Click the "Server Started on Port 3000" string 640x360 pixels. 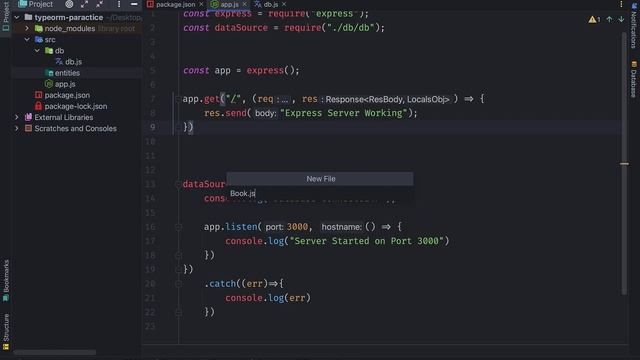click(367, 241)
